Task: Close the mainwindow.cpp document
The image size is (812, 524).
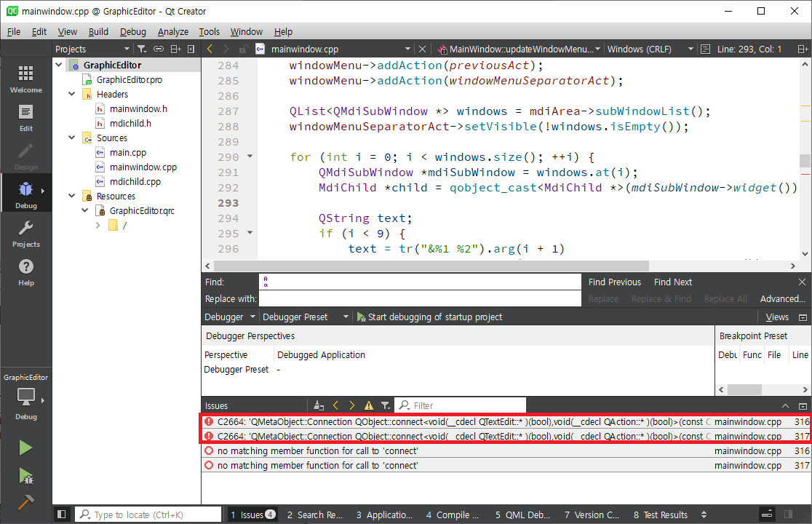Action: click(x=422, y=49)
